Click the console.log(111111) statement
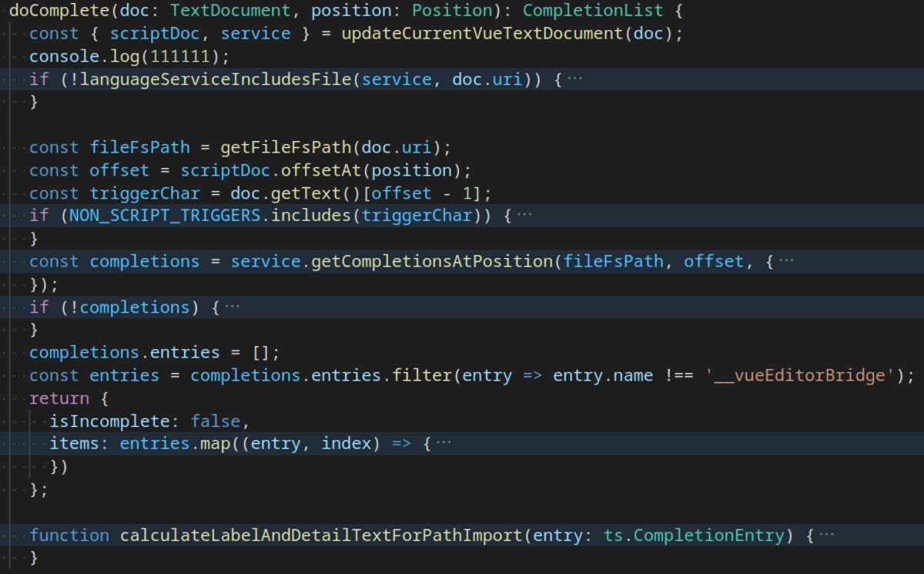Viewport: 924px width, 574px height. (129, 57)
